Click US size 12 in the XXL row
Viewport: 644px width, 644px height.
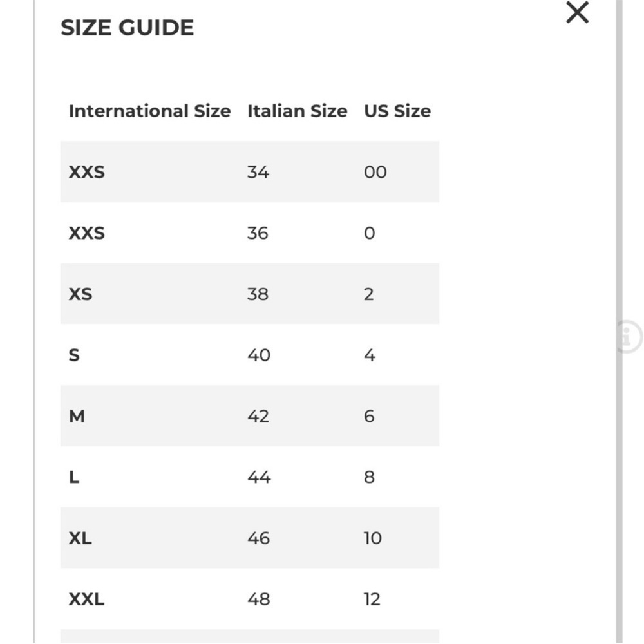(372, 600)
